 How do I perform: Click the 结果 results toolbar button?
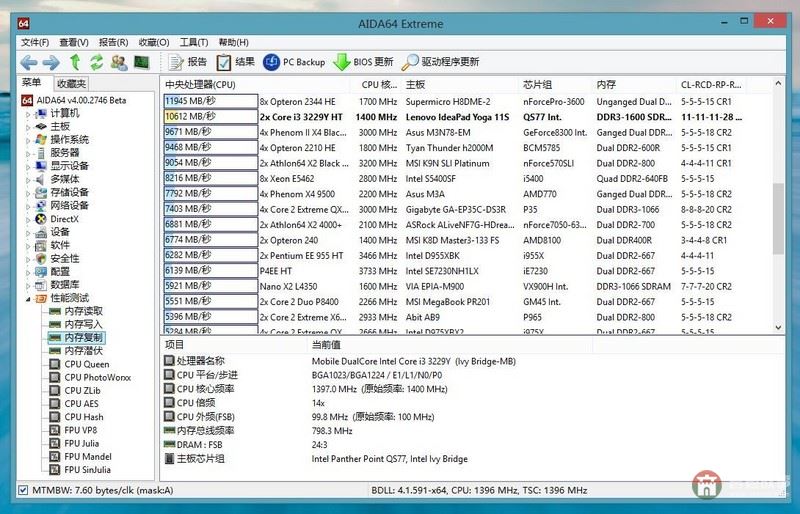click(x=236, y=62)
